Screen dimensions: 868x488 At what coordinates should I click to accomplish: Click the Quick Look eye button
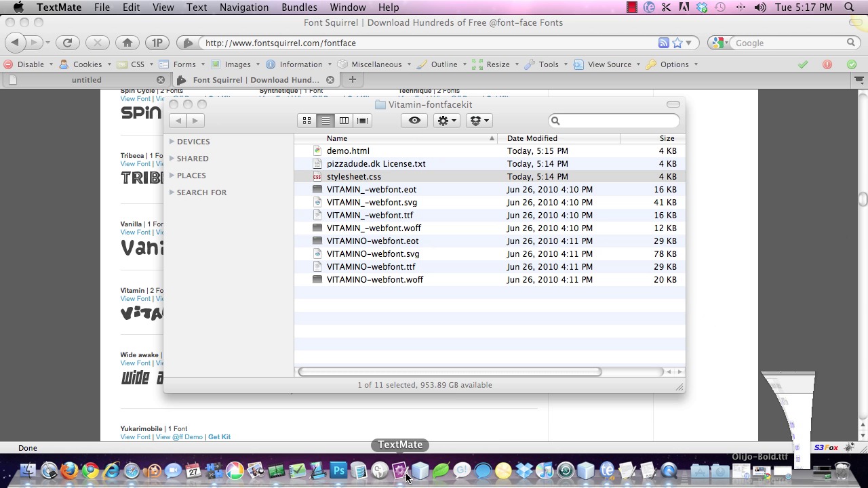[414, 121]
